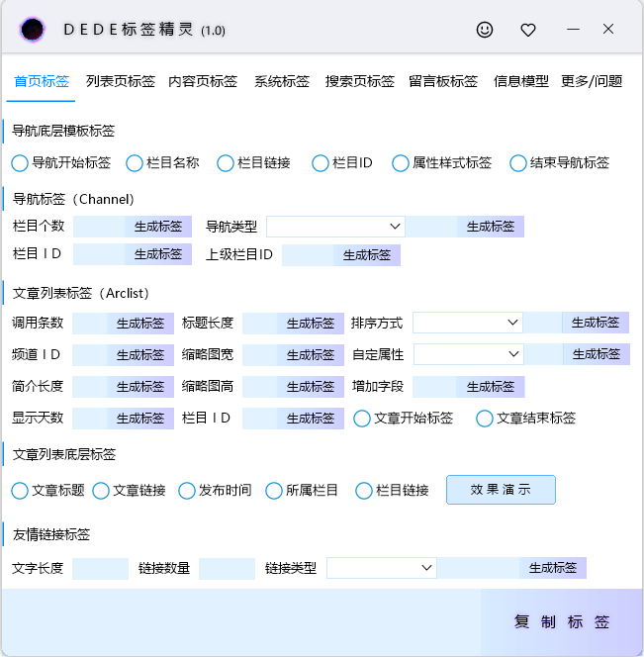Open the 排序方式 dropdown
The height and width of the screenshot is (657, 644).
[x=468, y=323]
